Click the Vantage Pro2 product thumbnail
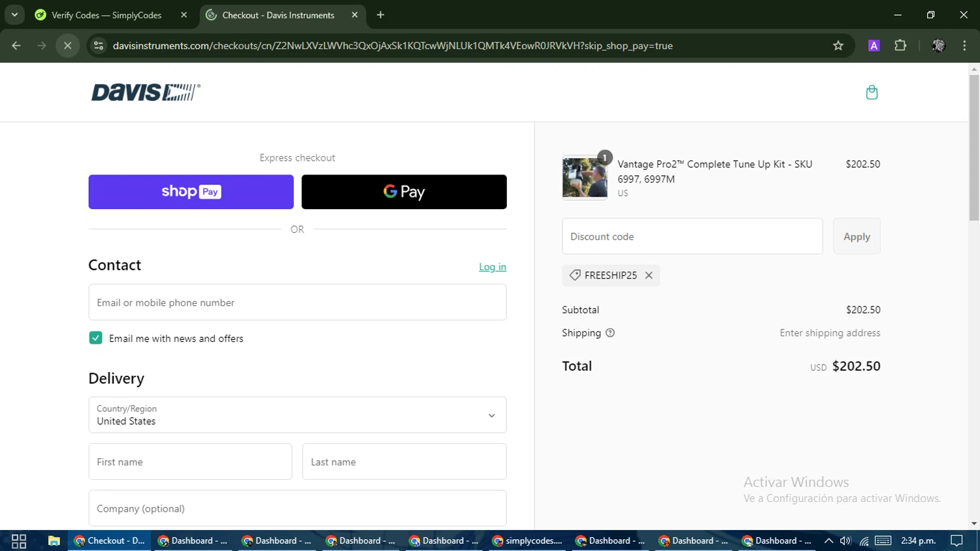The image size is (980, 551). 585,177
